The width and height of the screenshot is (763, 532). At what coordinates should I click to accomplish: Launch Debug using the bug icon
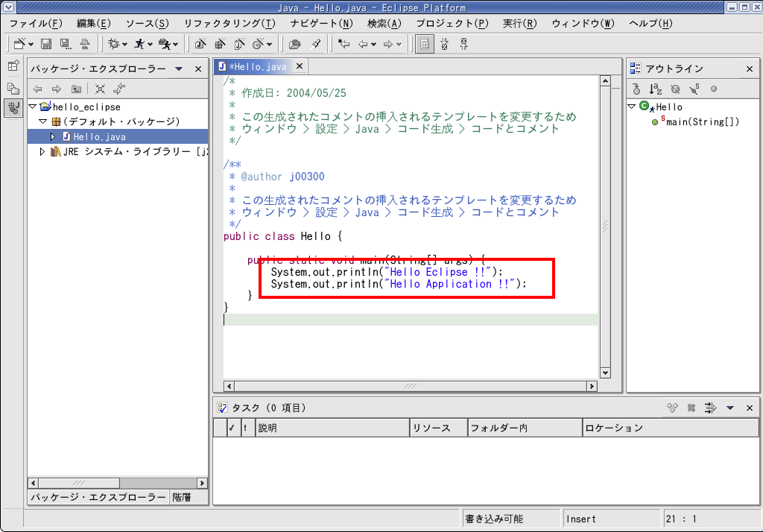(113, 44)
